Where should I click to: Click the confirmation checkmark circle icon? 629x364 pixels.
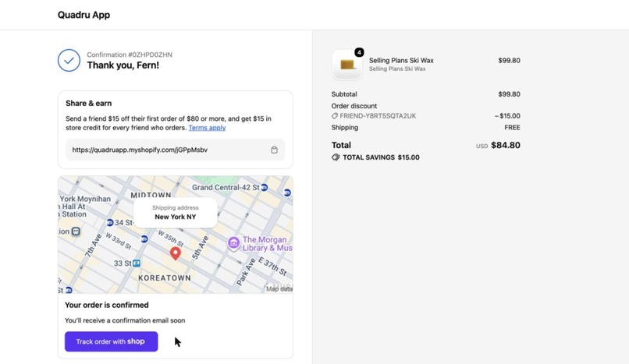(69, 61)
